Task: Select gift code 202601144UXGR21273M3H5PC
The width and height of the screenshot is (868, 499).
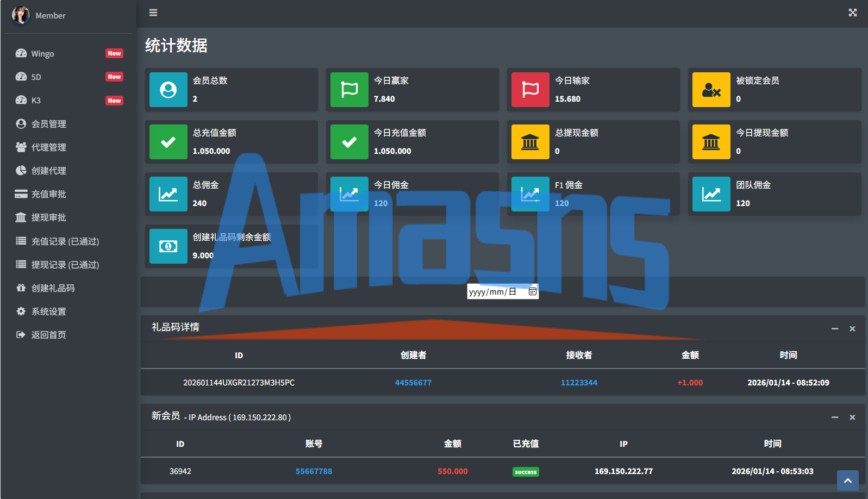Action: pos(239,383)
